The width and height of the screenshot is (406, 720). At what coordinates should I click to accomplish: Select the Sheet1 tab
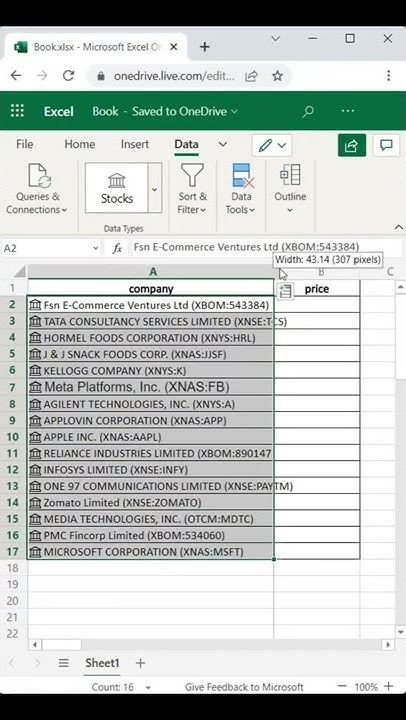102,663
